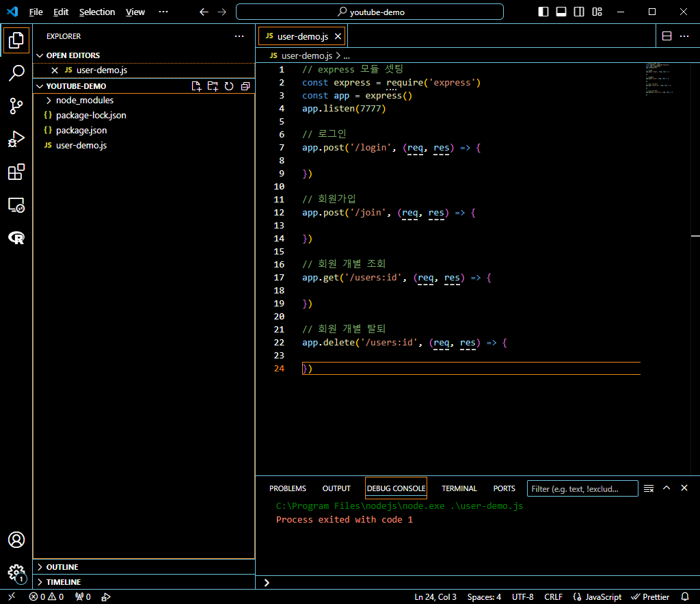Expand breadcrumb symbol ellipsis
Image resolution: width=700 pixels, height=604 pixels.
pyautogui.click(x=347, y=56)
